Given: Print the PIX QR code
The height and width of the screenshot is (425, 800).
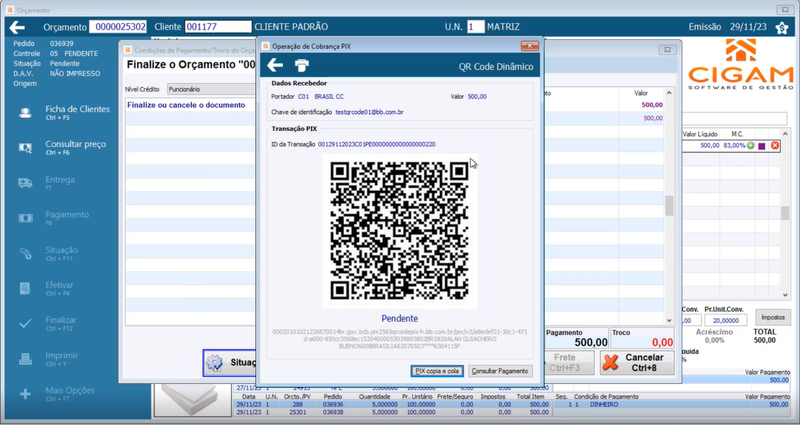Looking at the screenshot, I should (302, 65).
